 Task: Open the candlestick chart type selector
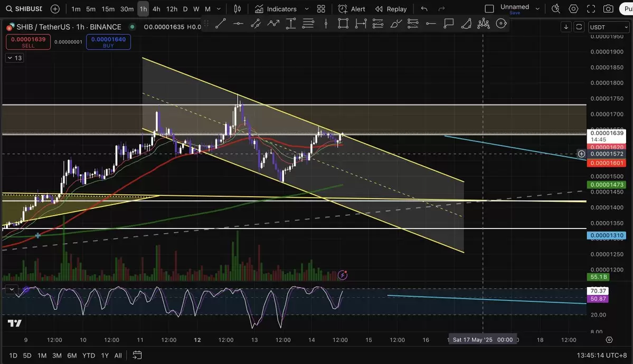(238, 9)
